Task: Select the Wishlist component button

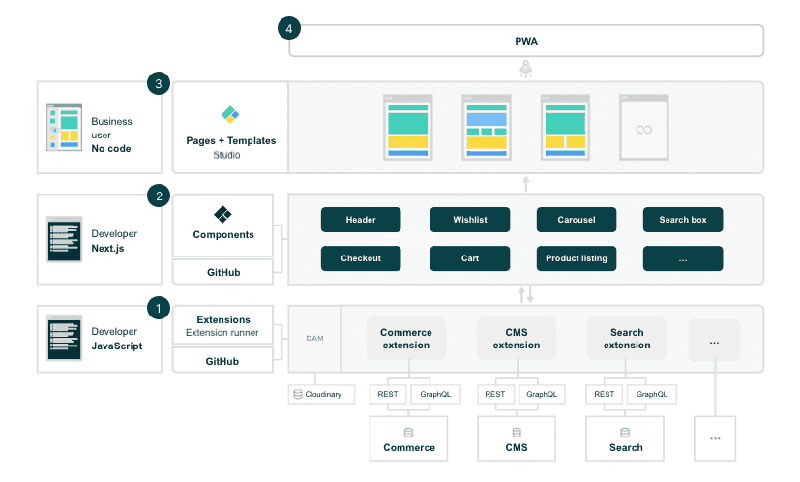Action: pyautogui.click(x=469, y=219)
